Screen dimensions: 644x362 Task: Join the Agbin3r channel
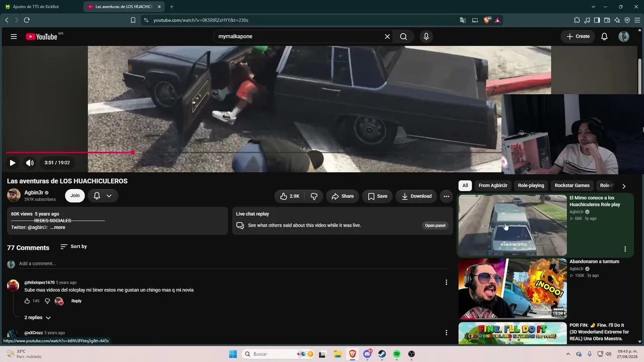(75, 196)
